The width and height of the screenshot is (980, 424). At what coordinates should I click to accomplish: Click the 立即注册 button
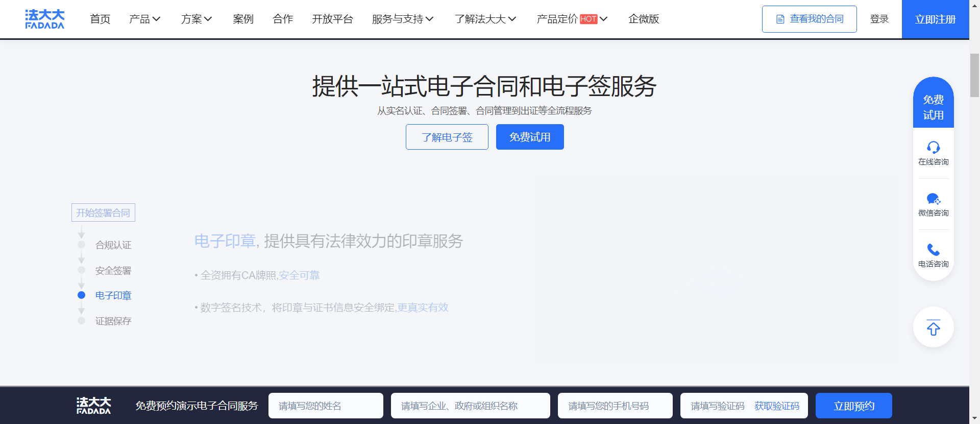(x=935, y=19)
